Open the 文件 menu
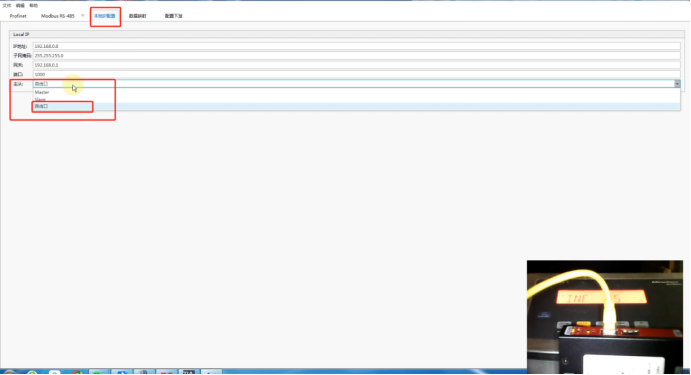This screenshot has width=691, height=375. (x=7, y=6)
